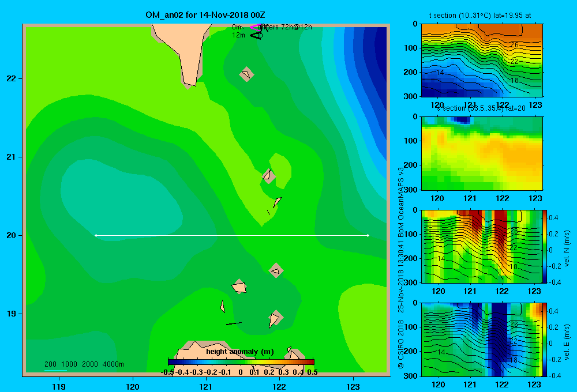This screenshot has height=392, width=577.
Task: Click the "72h@12h" drifters legend text
Action: pyautogui.click(x=297, y=27)
